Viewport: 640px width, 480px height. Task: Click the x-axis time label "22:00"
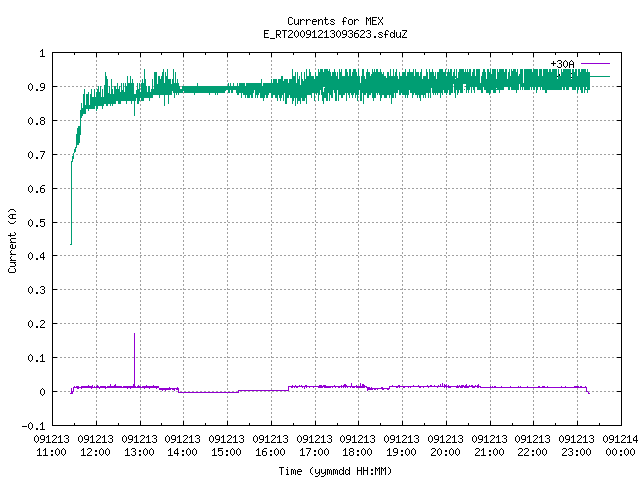(533, 452)
